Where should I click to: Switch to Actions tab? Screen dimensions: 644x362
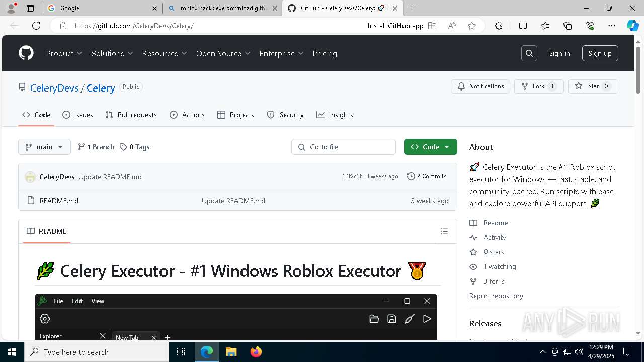pos(187,115)
